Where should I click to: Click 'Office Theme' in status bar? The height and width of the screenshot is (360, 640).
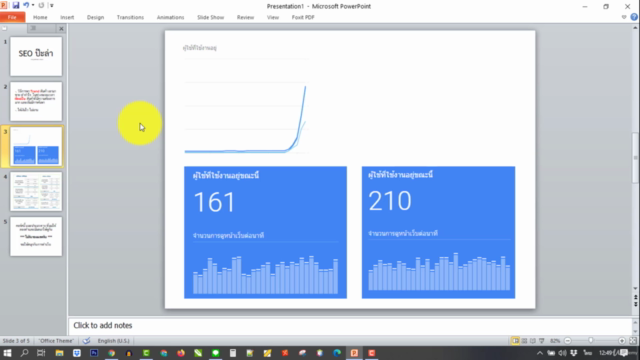pyautogui.click(x=56, y=340)
